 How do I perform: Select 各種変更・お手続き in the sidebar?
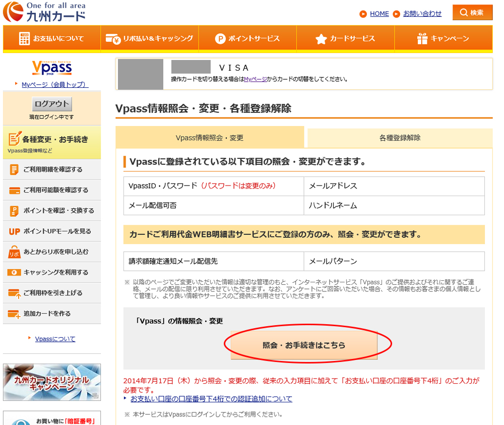click(x=52, y=142)
